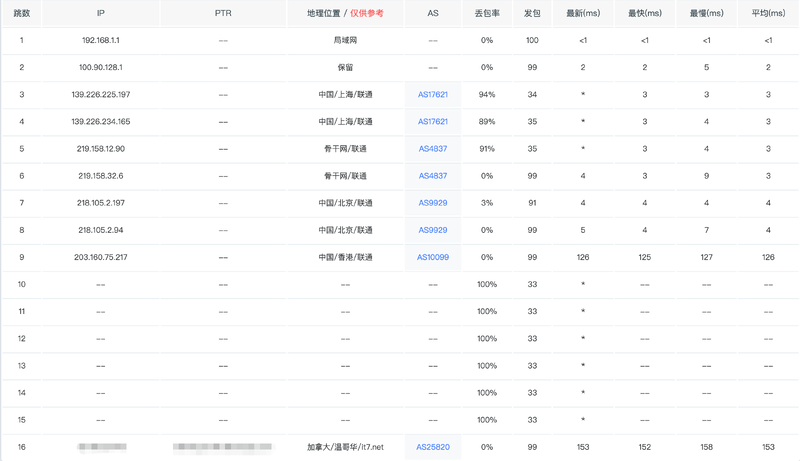
Task: Click the 丢包率 column header
Action: [487, 13]
